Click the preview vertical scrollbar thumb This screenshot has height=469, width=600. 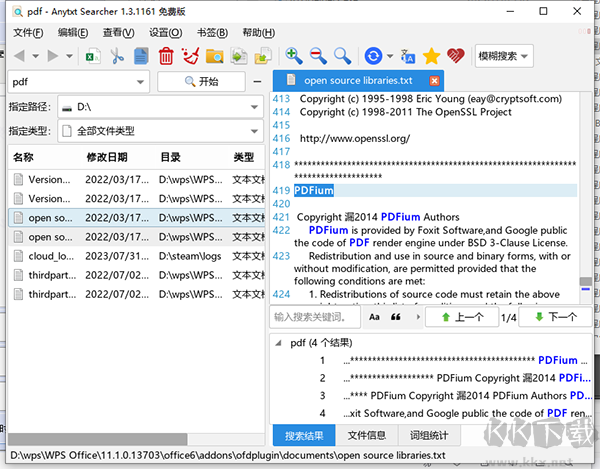(586, 281)
